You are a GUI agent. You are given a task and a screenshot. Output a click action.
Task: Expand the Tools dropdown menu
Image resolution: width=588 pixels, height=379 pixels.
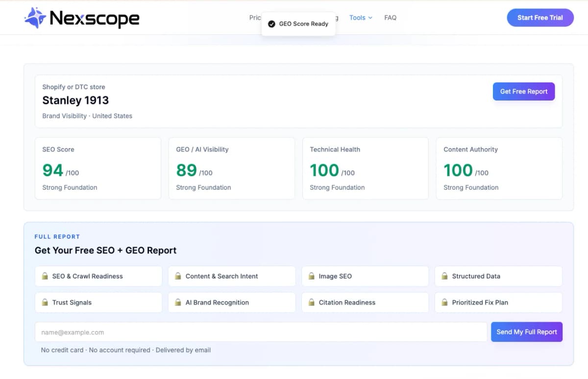361,18
